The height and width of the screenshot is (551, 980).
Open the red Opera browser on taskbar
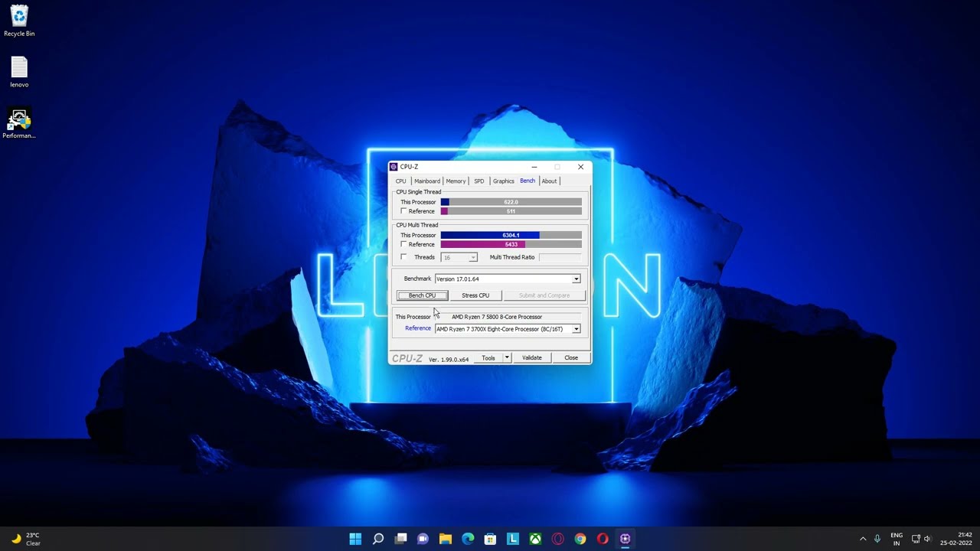(603, 539)
